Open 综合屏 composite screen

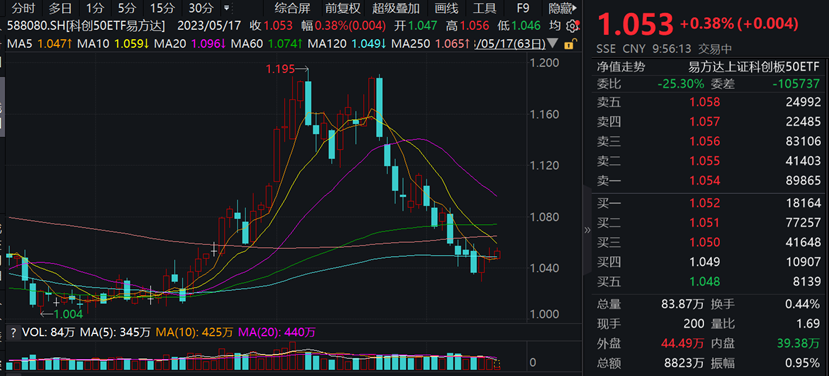[292, 8]
